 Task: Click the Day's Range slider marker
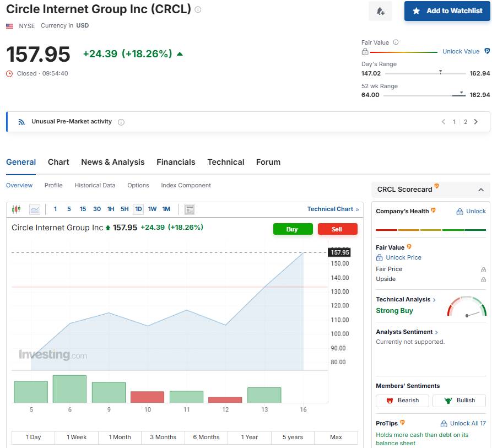[441, 72]
